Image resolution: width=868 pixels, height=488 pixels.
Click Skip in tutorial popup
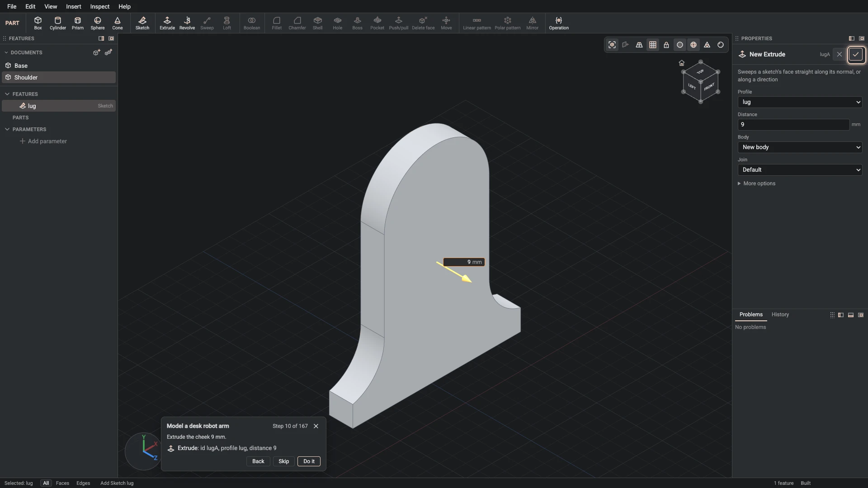coord(284,461)
